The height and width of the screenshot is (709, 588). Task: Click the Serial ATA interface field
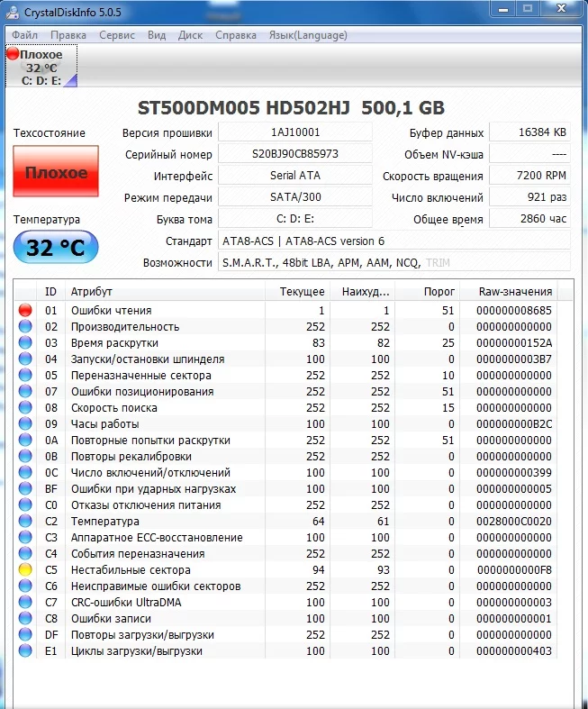[295, 176]
